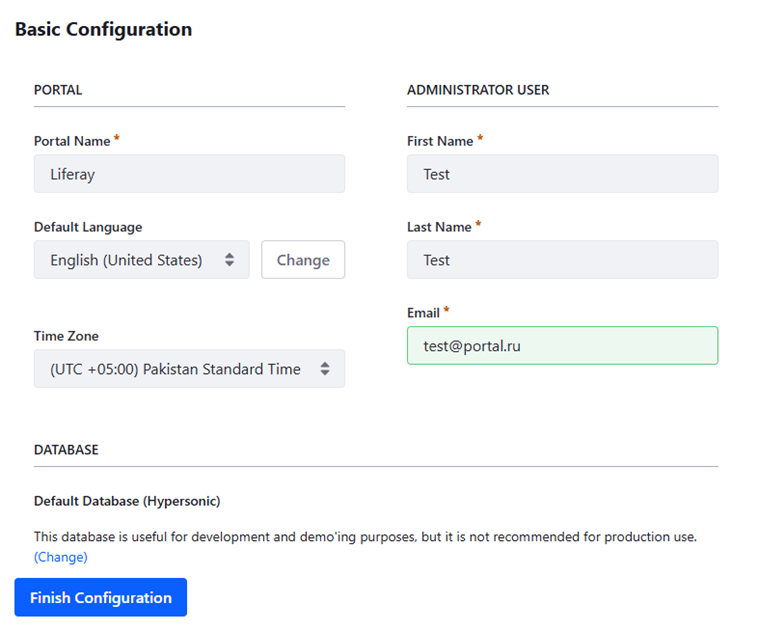Click the Email label text
Image resolution: width=758 pixels, height=631 pixels.
coord(423,313)
